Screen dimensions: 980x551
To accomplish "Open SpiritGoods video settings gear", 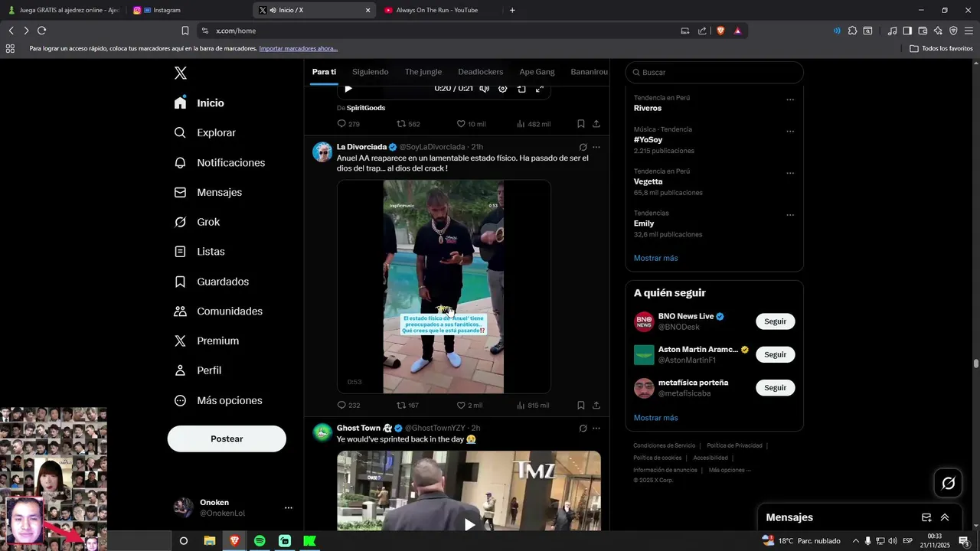I will 503,89.
